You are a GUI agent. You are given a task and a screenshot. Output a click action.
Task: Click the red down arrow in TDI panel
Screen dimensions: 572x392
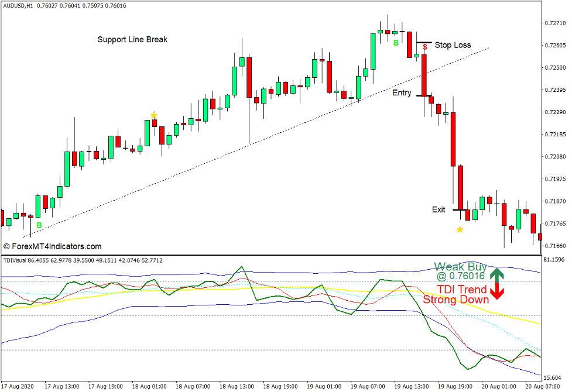tap(496, 292)
